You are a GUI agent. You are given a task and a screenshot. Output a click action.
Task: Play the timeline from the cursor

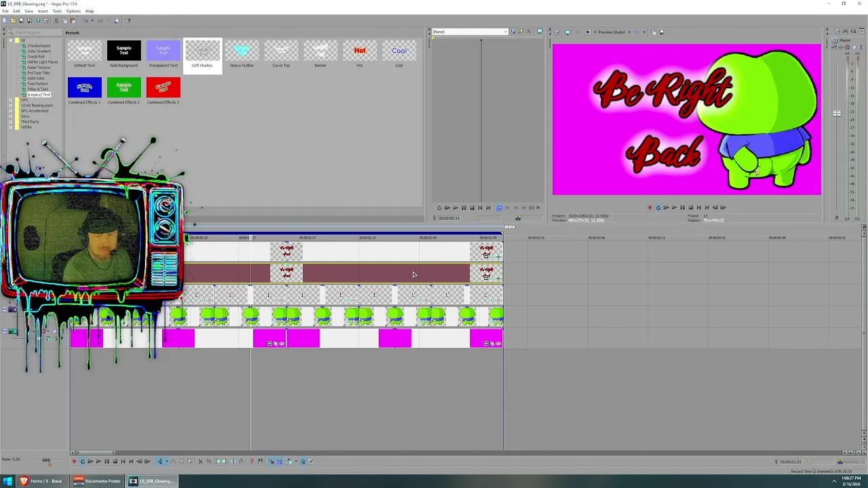tap(98, 462)
